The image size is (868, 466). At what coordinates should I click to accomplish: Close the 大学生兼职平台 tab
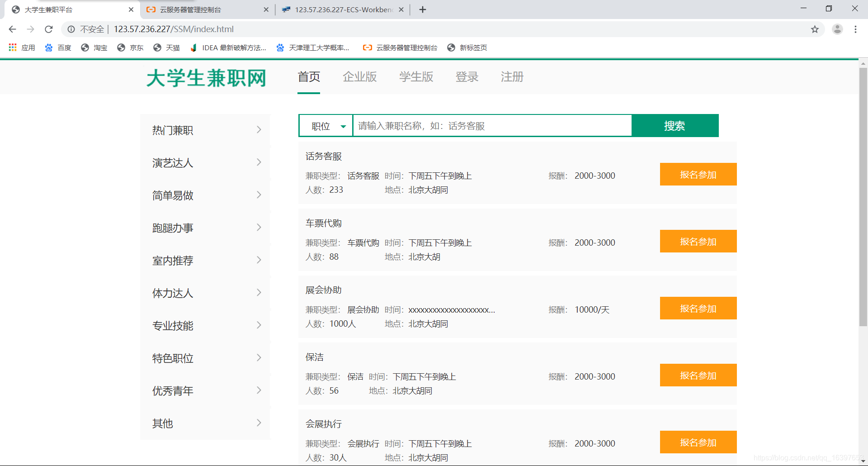[131, 10]
